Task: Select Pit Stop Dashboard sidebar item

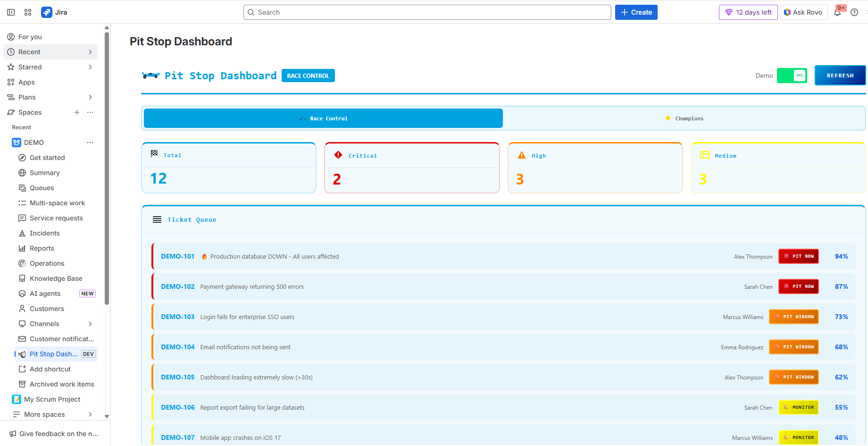Action: tap(56, 354)
